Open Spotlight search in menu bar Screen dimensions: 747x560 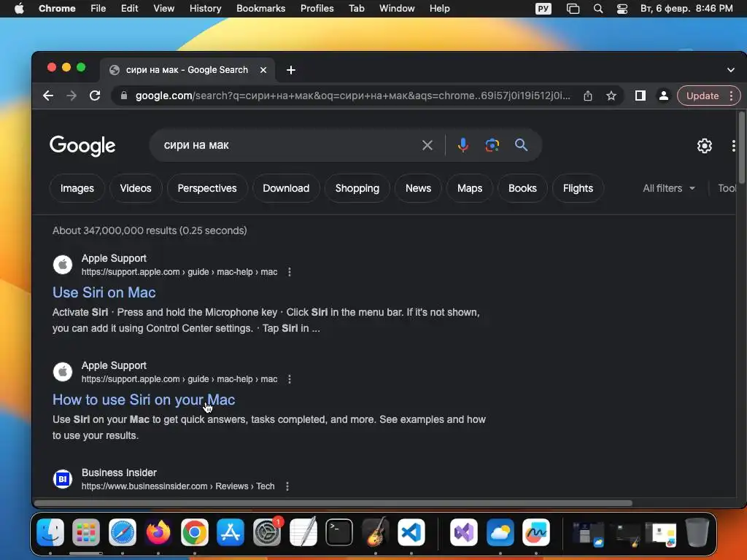click(x=598, y=9)
